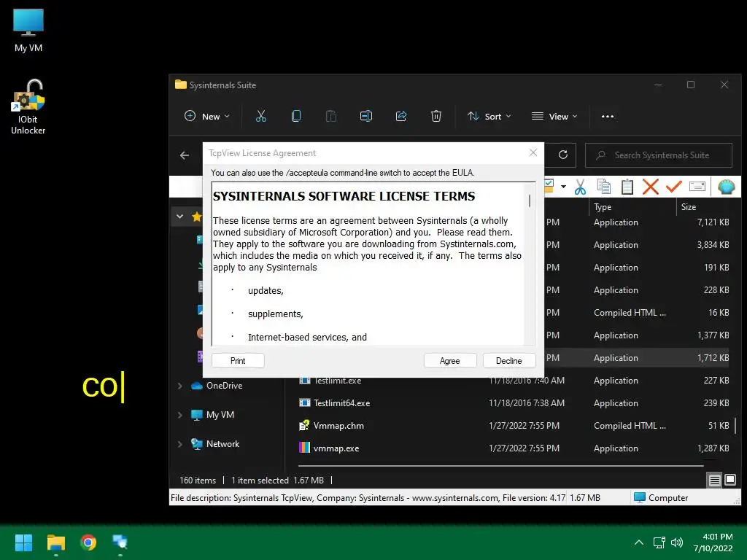Click the colored scissors cut icon in white toolbar

tap(580, 187)
